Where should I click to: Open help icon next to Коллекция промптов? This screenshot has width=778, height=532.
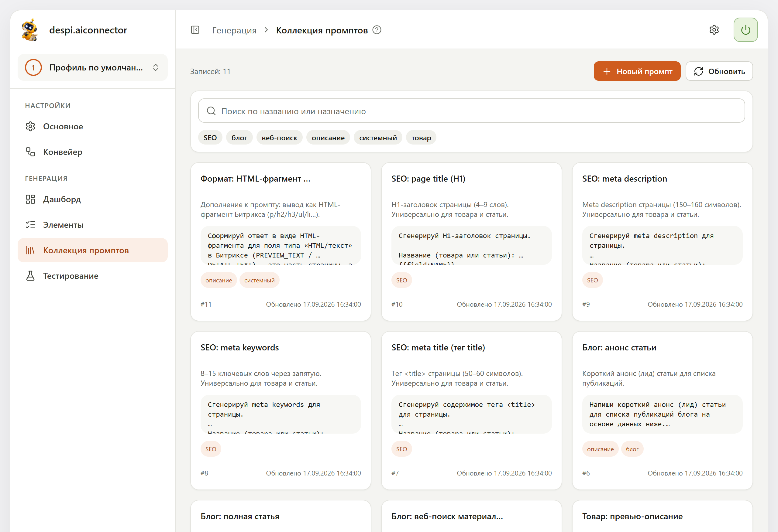pyautogui.click(x=377, y=30)
